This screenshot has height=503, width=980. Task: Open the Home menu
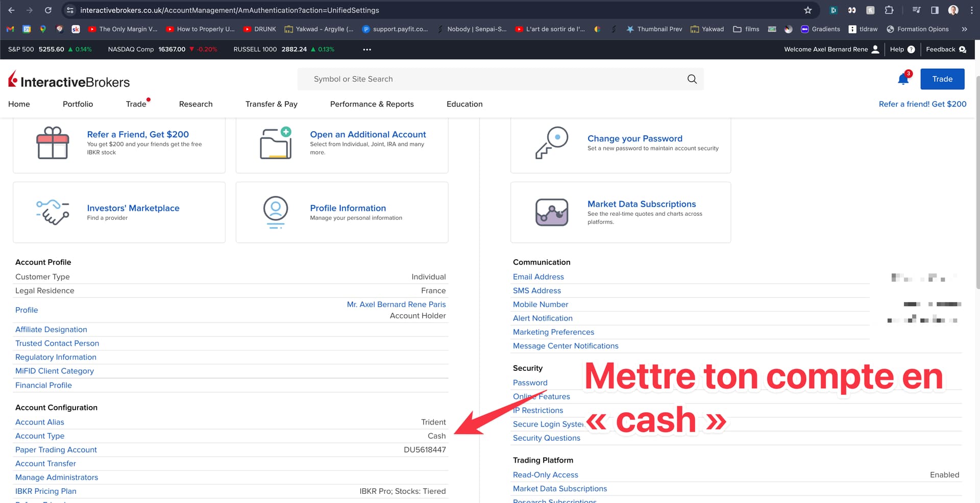coord(19,104)
